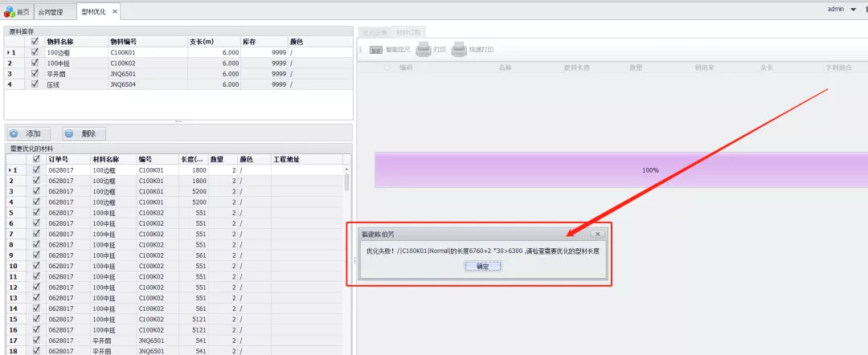The image size is (868, 355).
Task: Click the 快速打印 quick print icon
Action: (459, 50)
